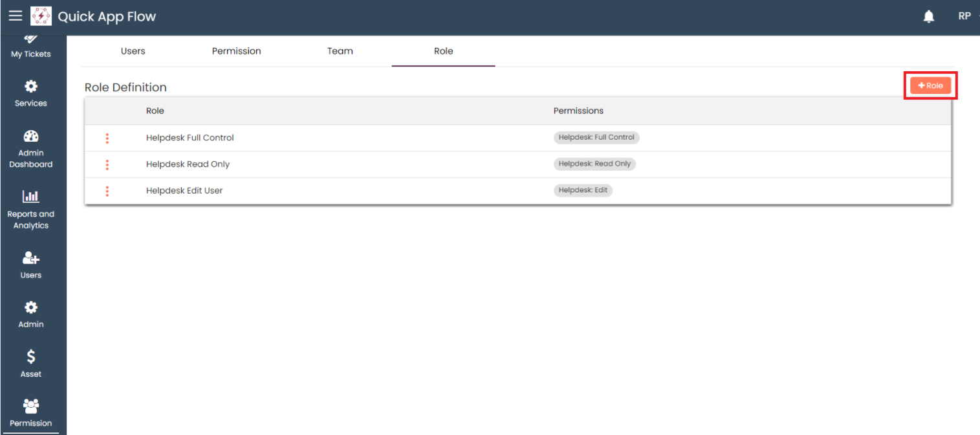Open the hamburger menu icon
This screenshot has height=435, width=980.
15,16
